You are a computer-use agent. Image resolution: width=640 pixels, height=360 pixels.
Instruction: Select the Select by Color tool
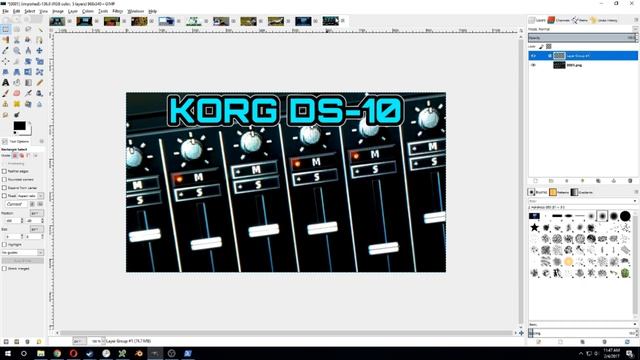[6, 40]
